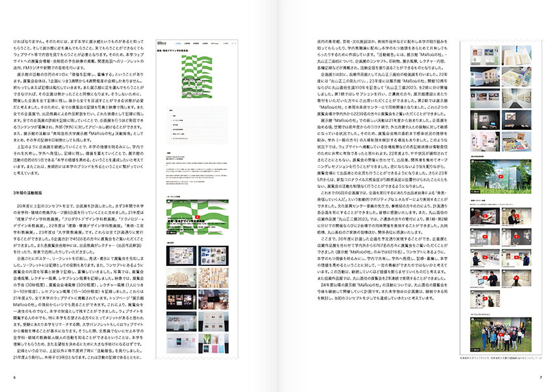Open the thumbnail of the white wall with a dark teal poster
Image resolution: width=555 pixels, height=392 pixels.
click(x=181, y=343)
